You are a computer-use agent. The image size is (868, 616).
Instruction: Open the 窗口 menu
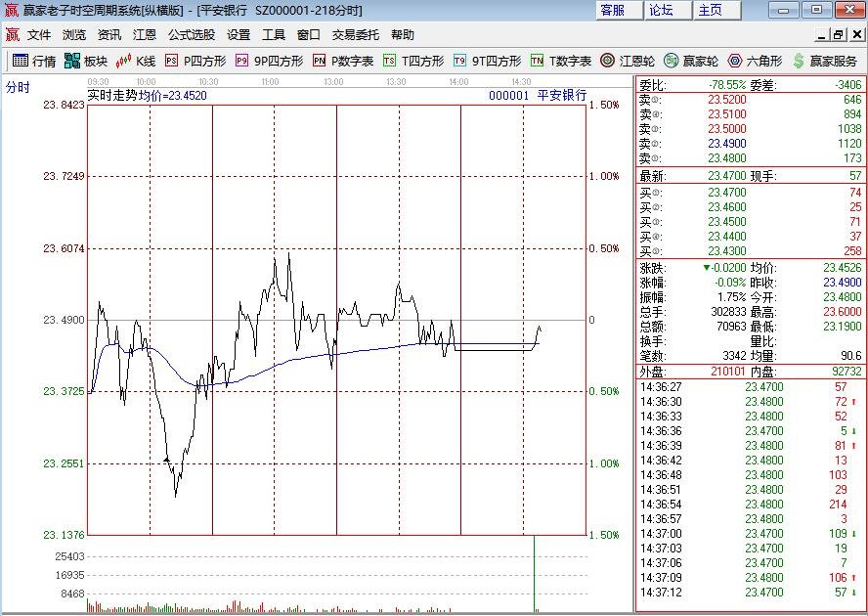[x=308, y=35]
